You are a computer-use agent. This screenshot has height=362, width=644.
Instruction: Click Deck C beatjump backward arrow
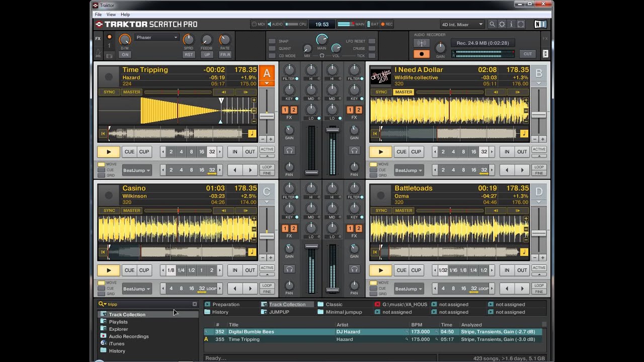tap(235, 289)
